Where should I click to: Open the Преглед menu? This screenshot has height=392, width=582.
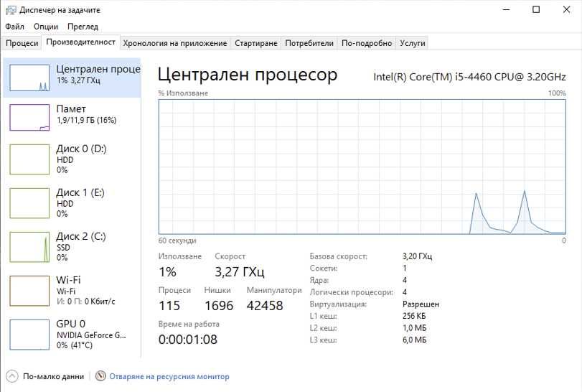pyautogui.click(x=83, y=27)
